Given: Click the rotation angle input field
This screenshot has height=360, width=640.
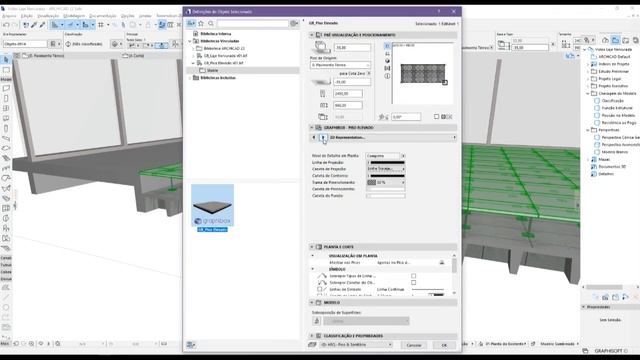Looking at the screenshot, I should pyautogui.click(x=406, y=117).
